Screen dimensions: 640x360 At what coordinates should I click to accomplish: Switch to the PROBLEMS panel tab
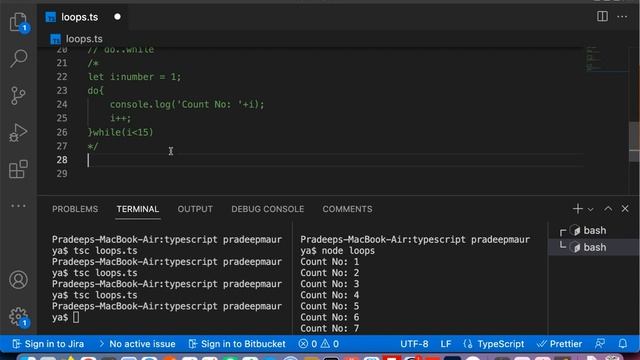pos(75,209)
